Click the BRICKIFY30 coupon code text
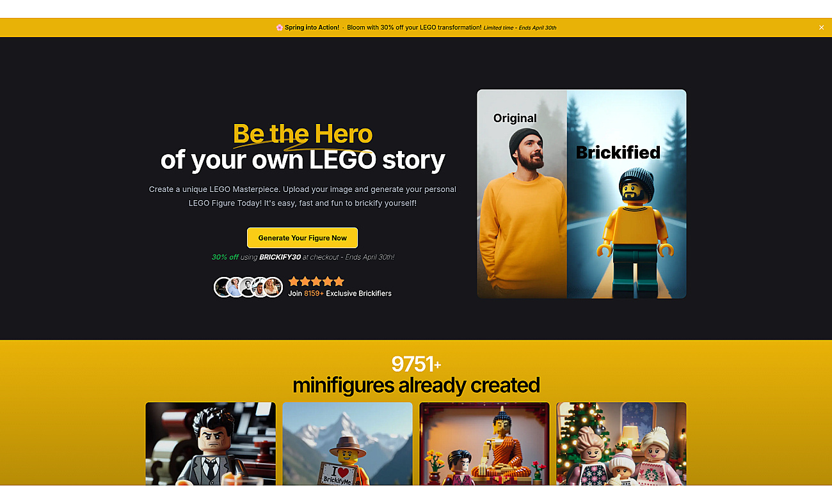Image resolution: width=832 pixels, height=504 pixels. pyautogui.click(x=280, y=257)
